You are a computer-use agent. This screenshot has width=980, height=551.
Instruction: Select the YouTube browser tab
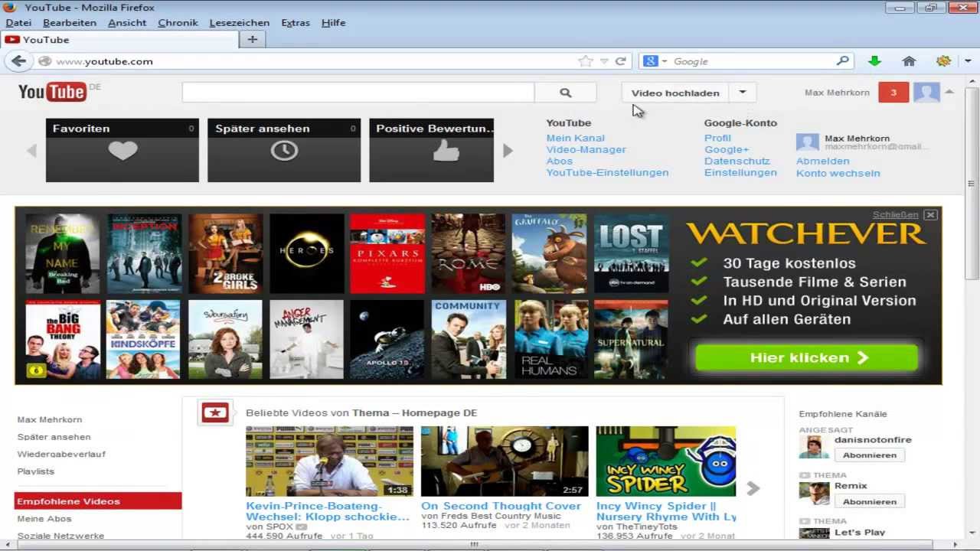(x=120, y=40)
